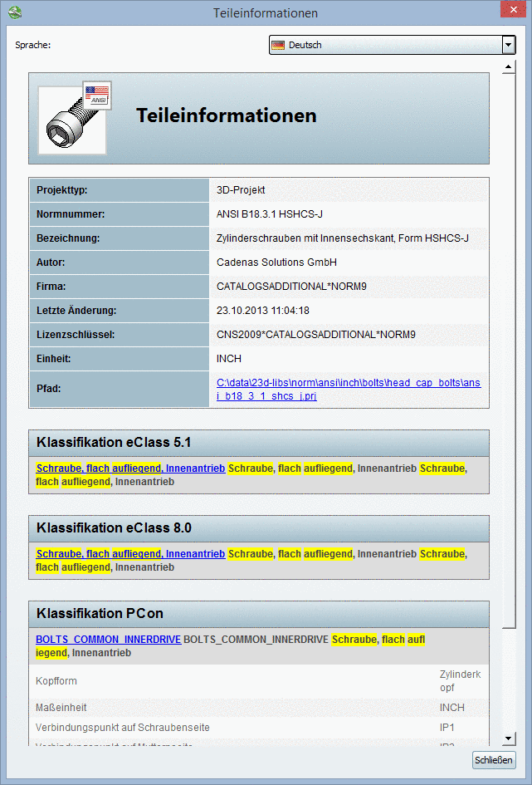Click the Einheit value INCH
Image resolution: width=532 pixels, height=785 pixels.
[229, 359]
